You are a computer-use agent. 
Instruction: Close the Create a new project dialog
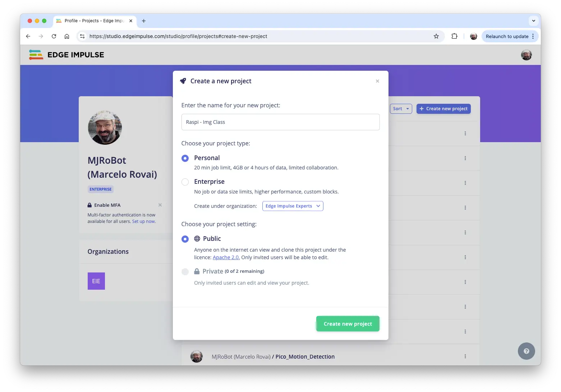coord(377,81)
